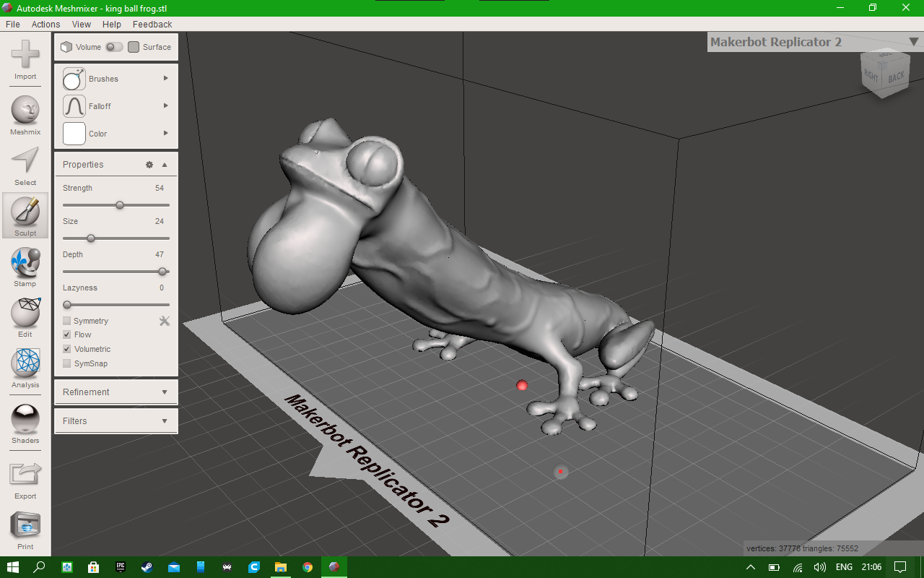The image size is (924, 578).
Task: Toggle the Volume/Surface brush mode switch
Action: tap(114, 47)
